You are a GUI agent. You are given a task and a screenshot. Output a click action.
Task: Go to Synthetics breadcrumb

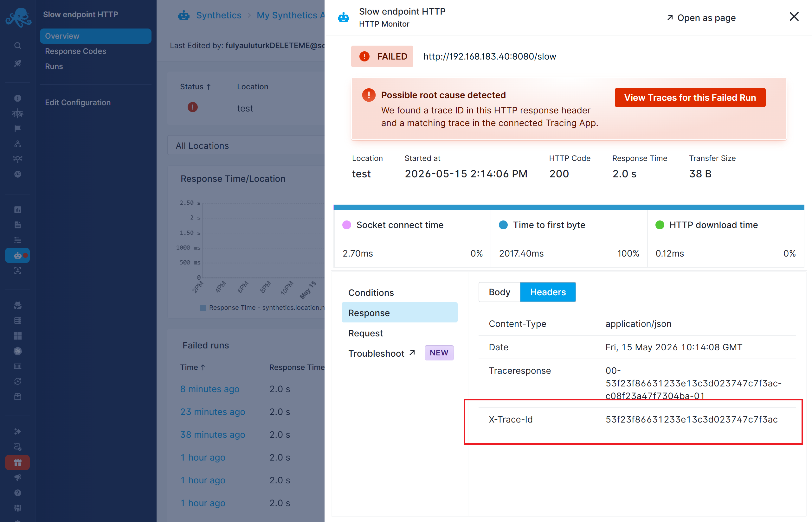(219, 15)
